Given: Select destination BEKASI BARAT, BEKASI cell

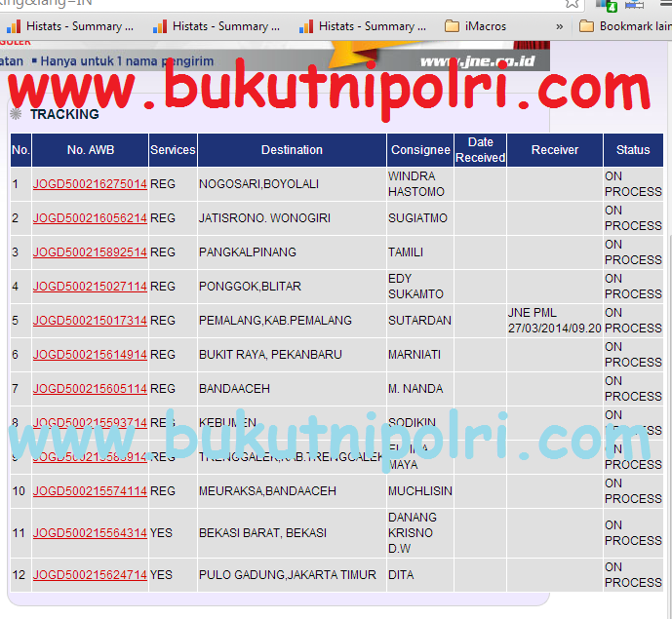Looking at the screenshot, I should click(292, 533).
